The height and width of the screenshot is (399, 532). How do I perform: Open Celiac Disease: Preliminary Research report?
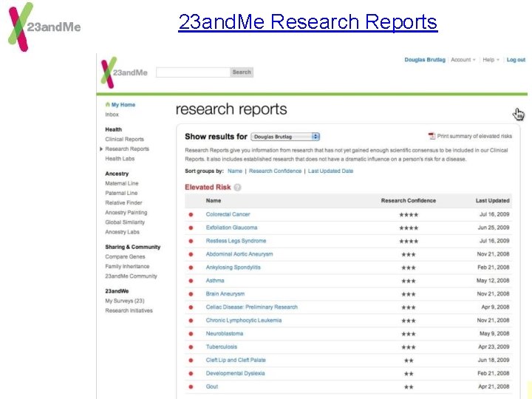[x=251, y=307]
